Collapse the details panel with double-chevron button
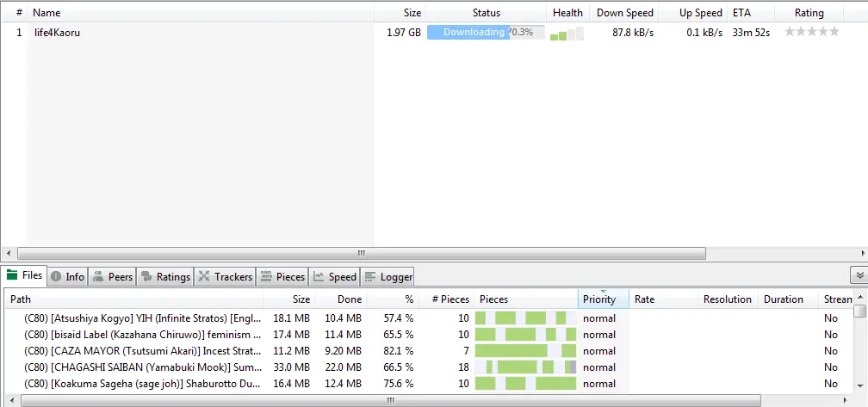The height and width of the screenshot is (407, 868). 859,274
